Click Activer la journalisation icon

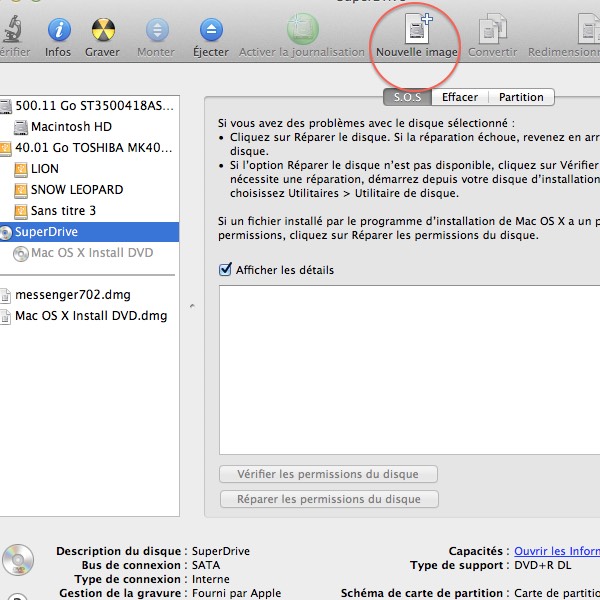pos(303,29)
